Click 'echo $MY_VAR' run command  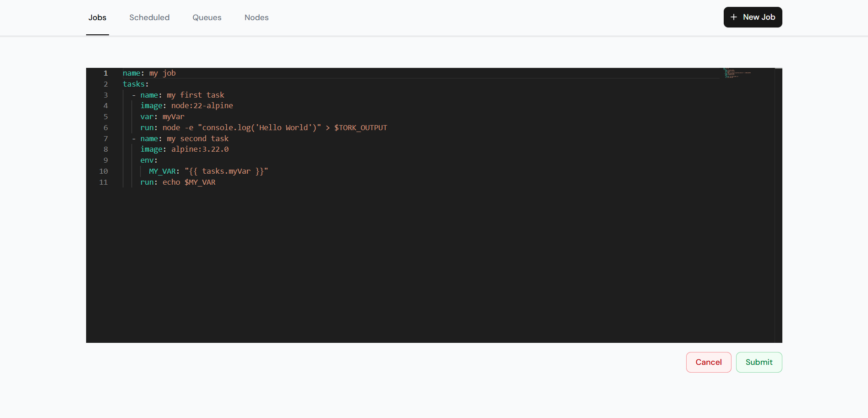pyautogui.click(x=189, y=182)
